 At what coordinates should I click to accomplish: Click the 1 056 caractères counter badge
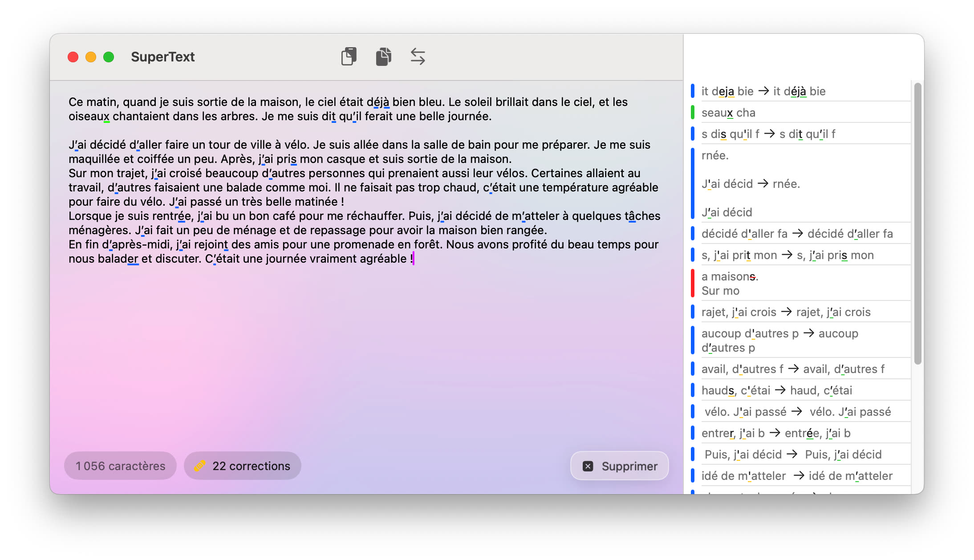[120, 466]
